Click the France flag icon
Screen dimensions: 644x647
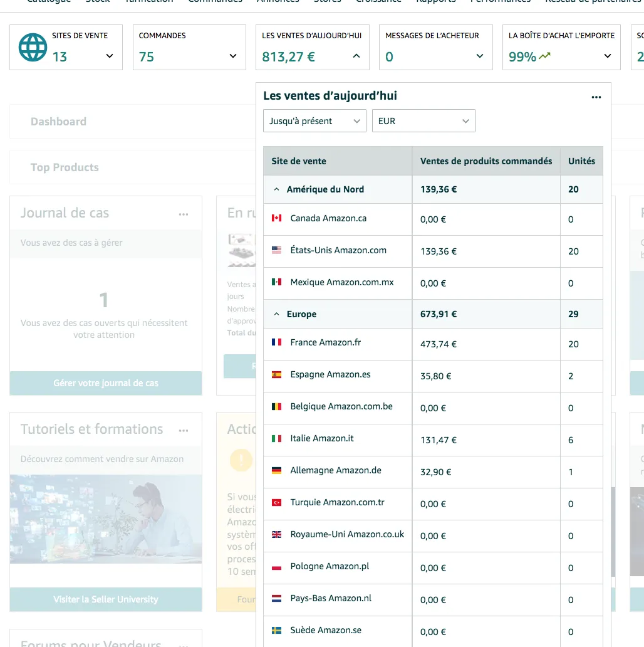pyautogui.click(x=277, y=342)
